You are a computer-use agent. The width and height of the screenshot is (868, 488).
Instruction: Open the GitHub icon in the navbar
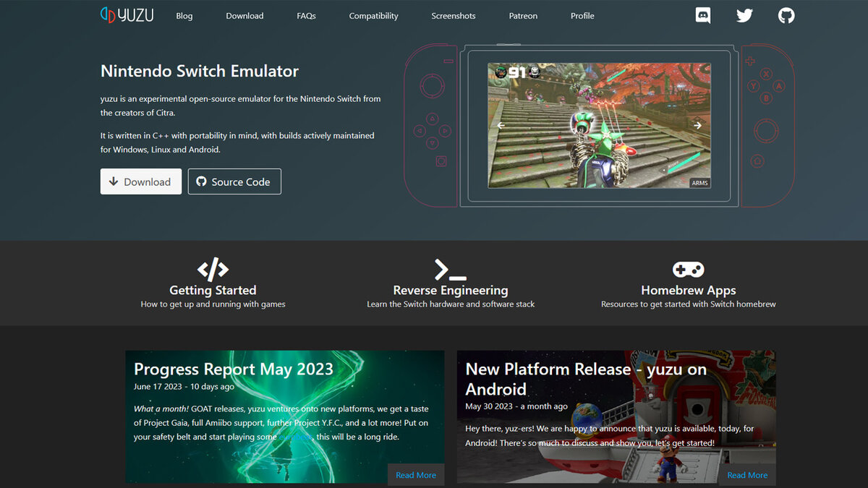[786, 15]
